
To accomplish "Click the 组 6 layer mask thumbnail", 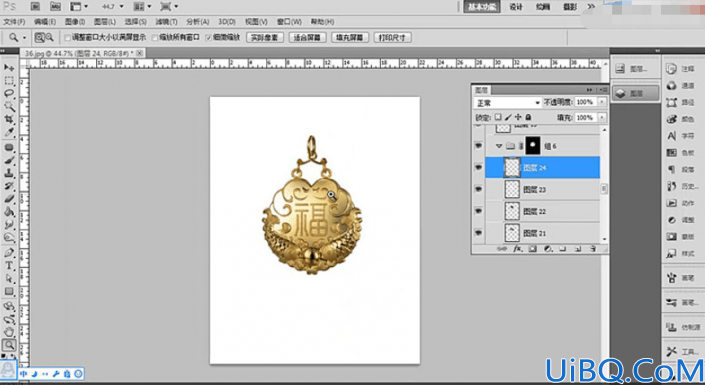I will 533,146.
